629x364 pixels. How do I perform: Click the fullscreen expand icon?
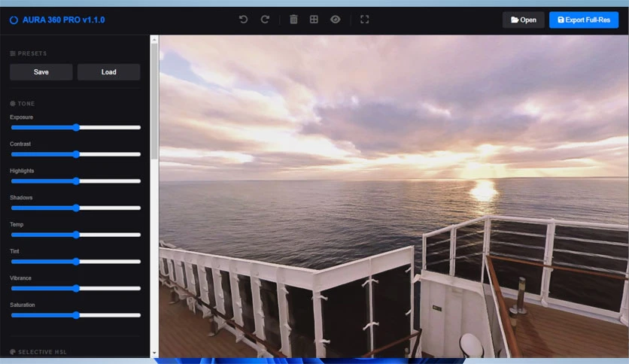point(365,20)
